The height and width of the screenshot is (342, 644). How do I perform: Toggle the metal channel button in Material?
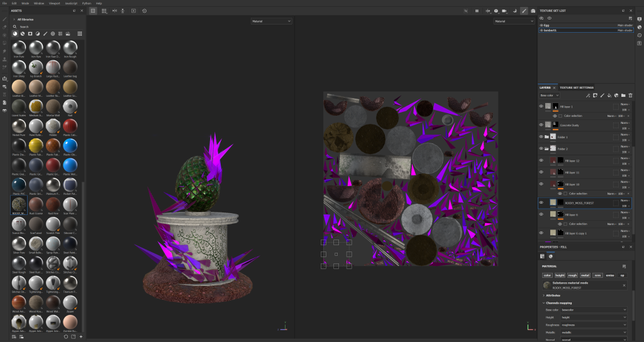(585, 275)
